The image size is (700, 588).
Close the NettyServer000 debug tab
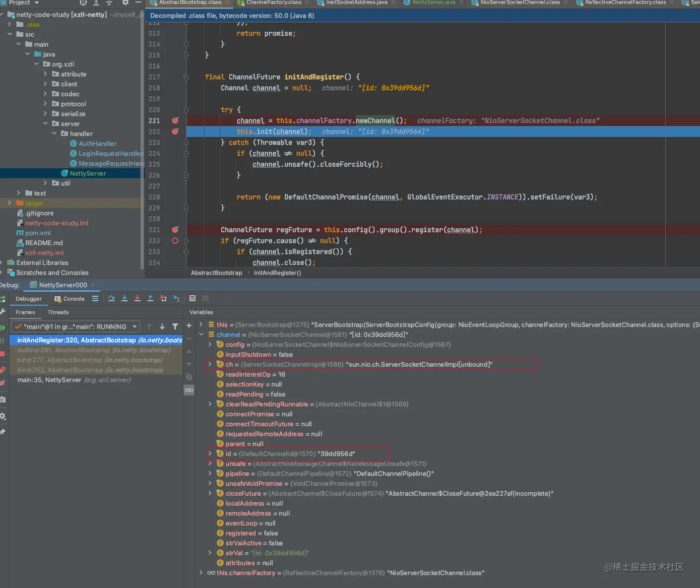(x=93, y=285)
